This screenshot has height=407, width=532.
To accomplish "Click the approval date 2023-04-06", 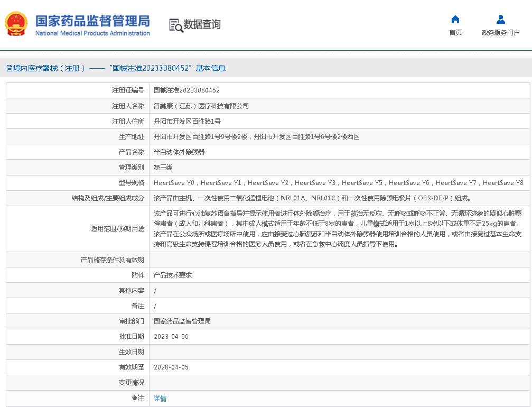I will pyautogui.click(x=171, y=337).
